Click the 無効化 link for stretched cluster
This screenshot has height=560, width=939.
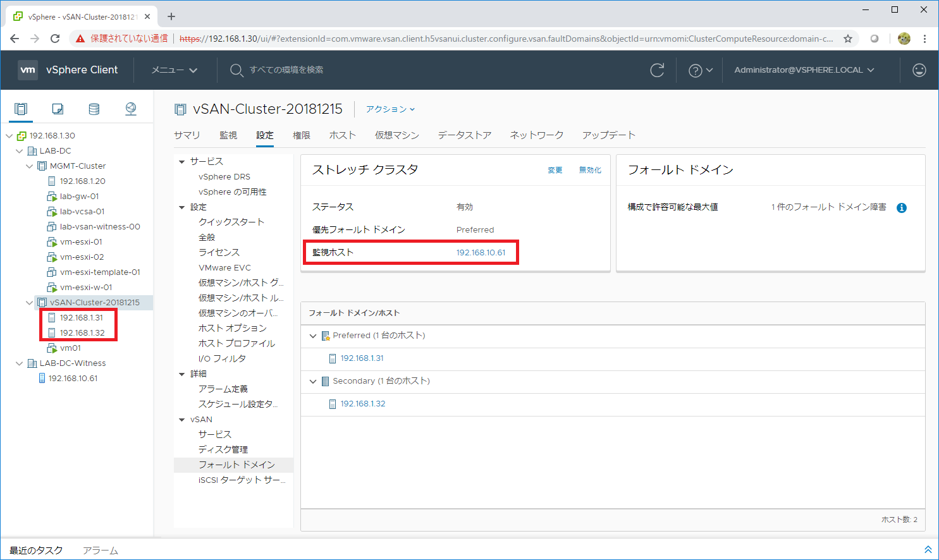point(590,170)
